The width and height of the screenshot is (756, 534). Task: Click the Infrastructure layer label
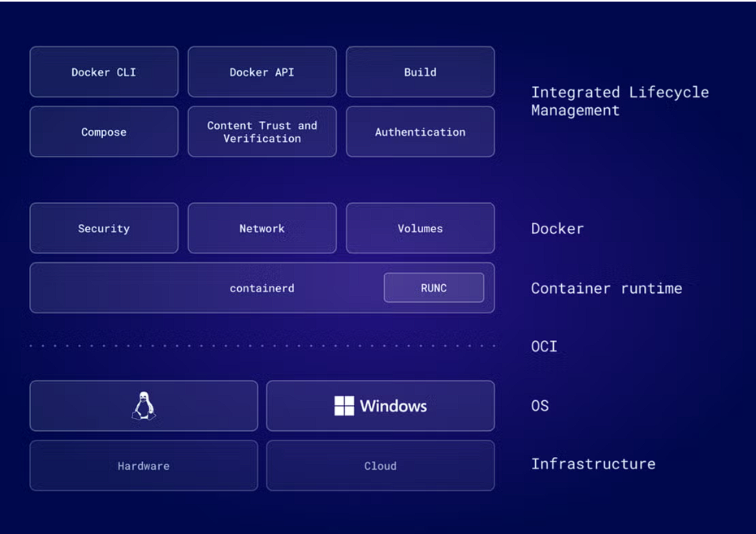(x=593, y=464)
